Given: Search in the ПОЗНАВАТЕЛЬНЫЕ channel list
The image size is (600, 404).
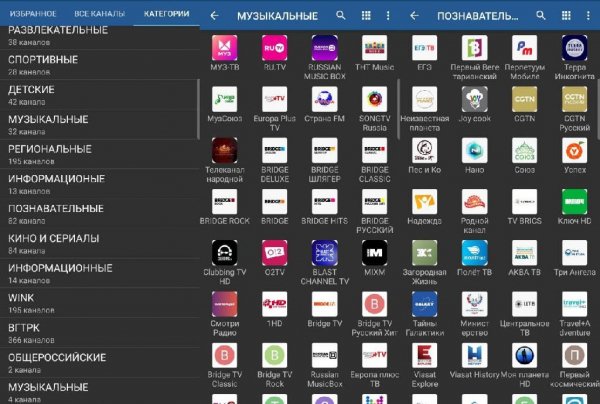Looking at the screenshot, I should point(541,15).
